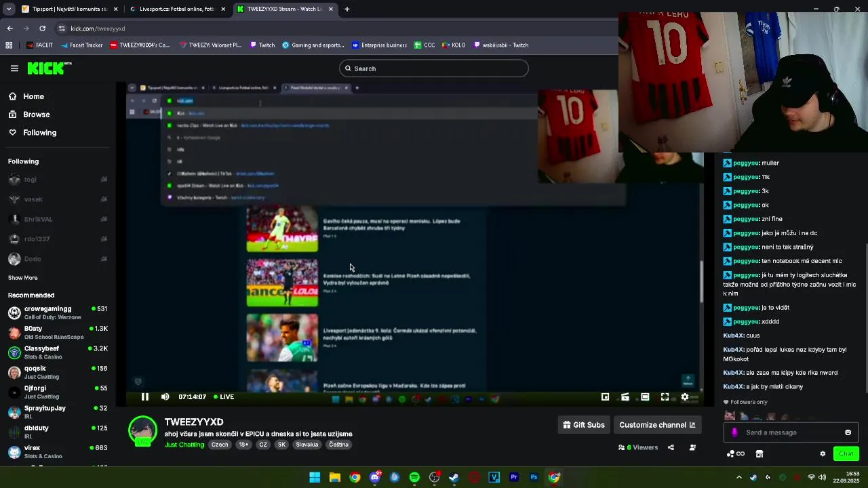Toggle notifications for togi

(x=104, y=180)
